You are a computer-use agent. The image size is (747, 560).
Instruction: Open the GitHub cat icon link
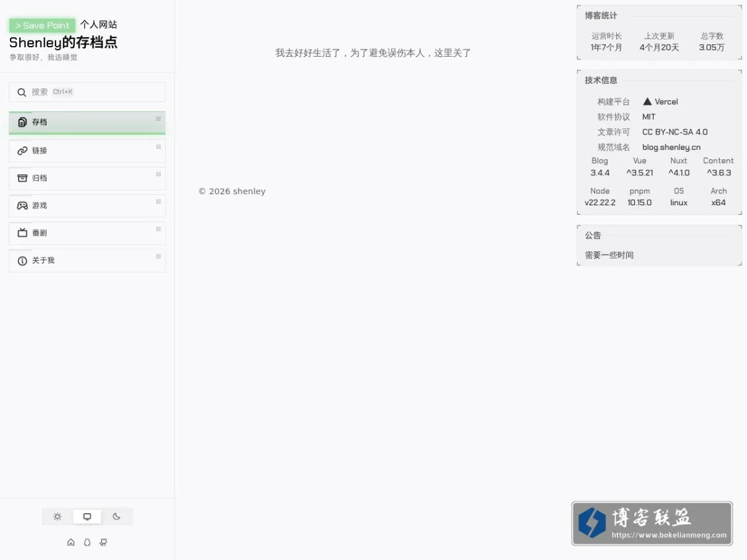click(x=103, y=542)
